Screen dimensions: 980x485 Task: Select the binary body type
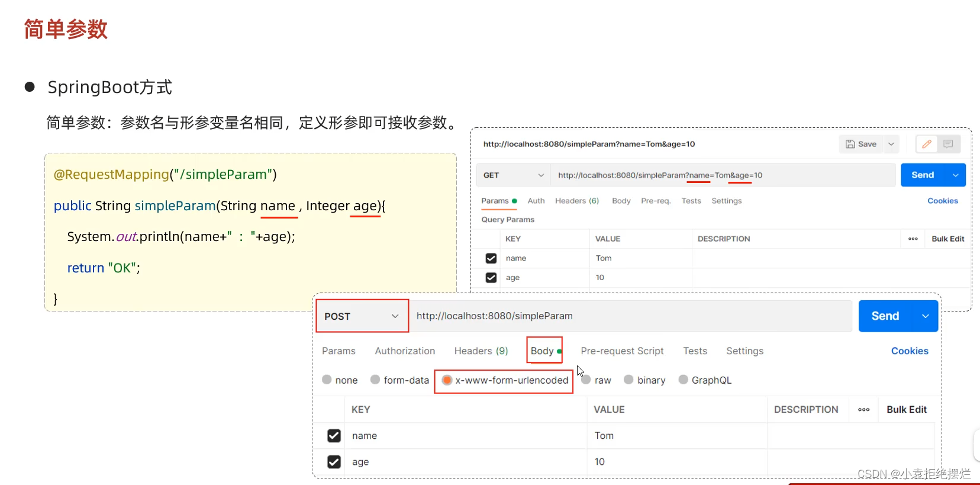tap(628, 380)
